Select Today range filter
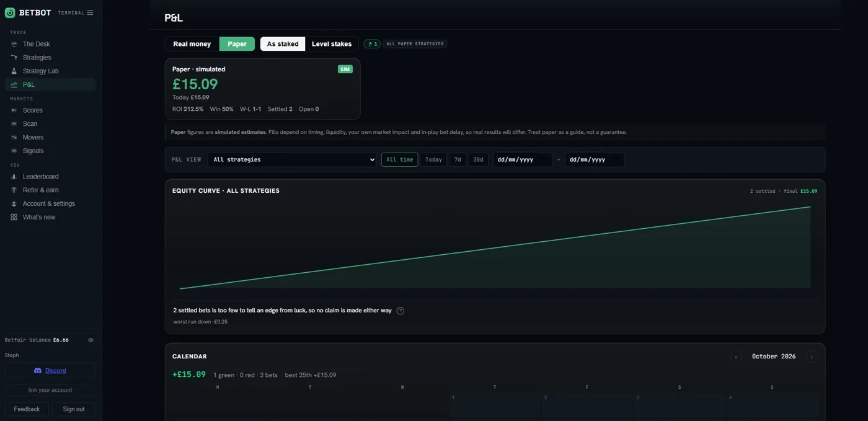Viewport: 868px width, 421px height. coord(434,160)
